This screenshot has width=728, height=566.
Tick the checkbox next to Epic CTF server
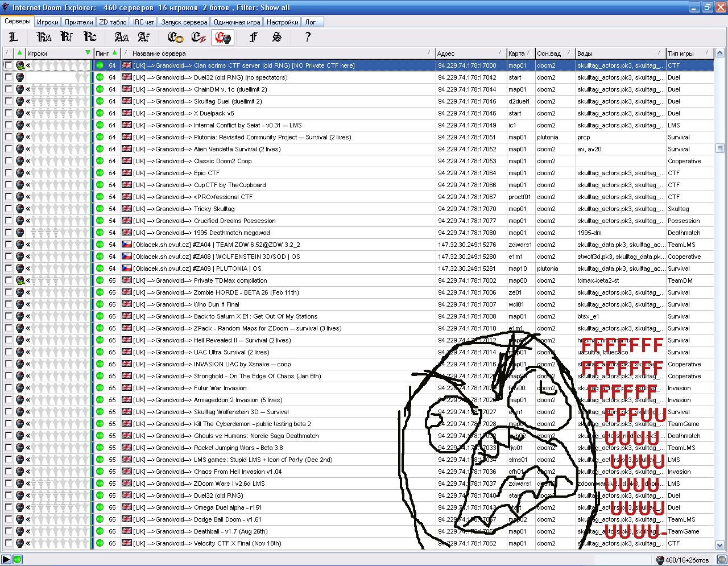coord(9,173)
